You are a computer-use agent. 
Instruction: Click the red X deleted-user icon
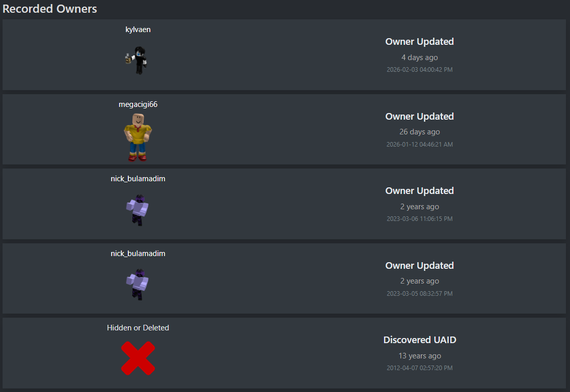[138, 358]
